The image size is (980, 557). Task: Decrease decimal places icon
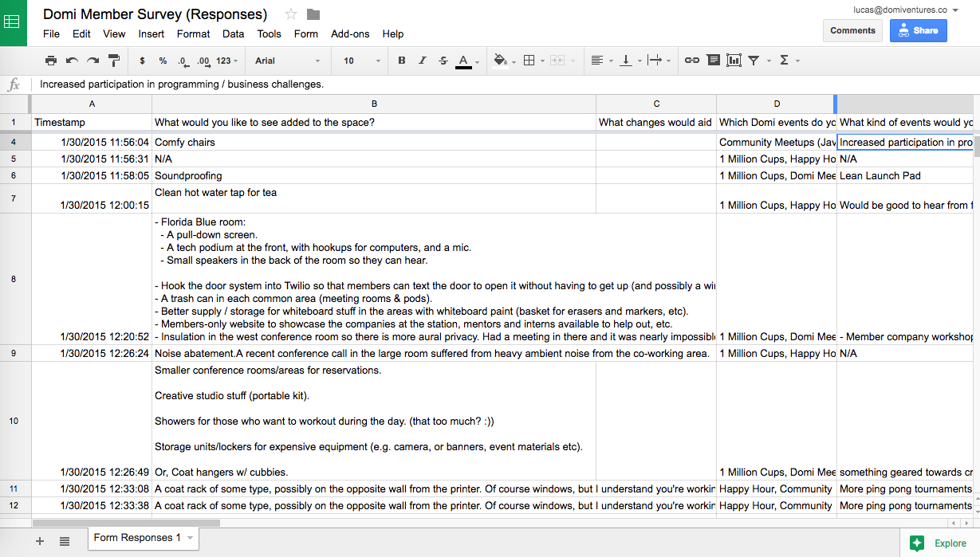pos(183,61)
